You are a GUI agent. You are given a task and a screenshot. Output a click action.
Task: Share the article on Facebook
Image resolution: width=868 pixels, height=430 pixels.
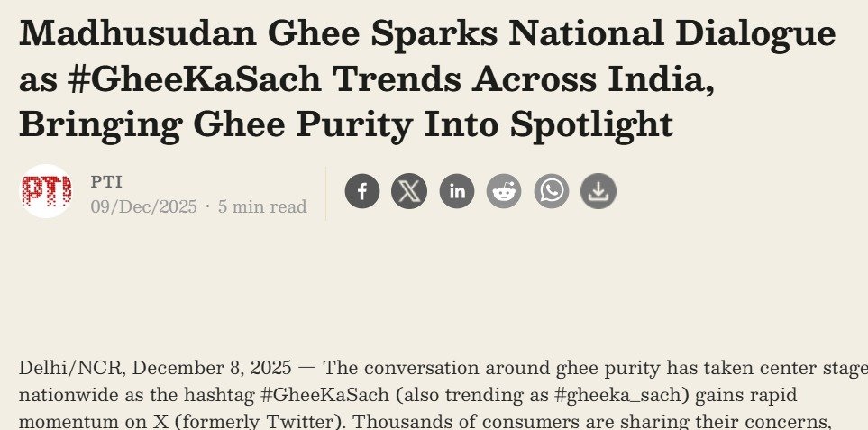[x=362, y=191]
